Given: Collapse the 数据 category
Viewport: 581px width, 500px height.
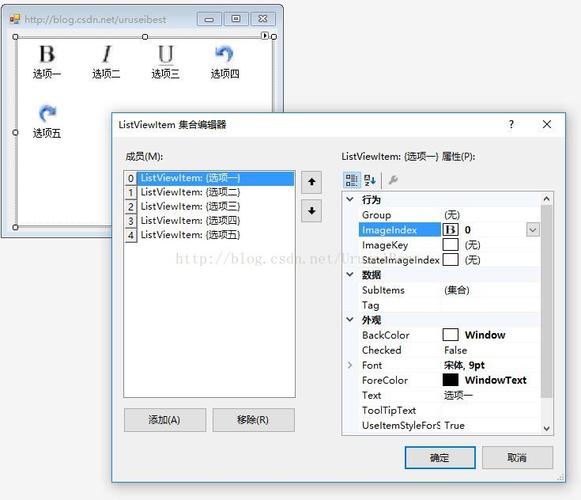Looking at the screenshot, I should tap(350, 275).
